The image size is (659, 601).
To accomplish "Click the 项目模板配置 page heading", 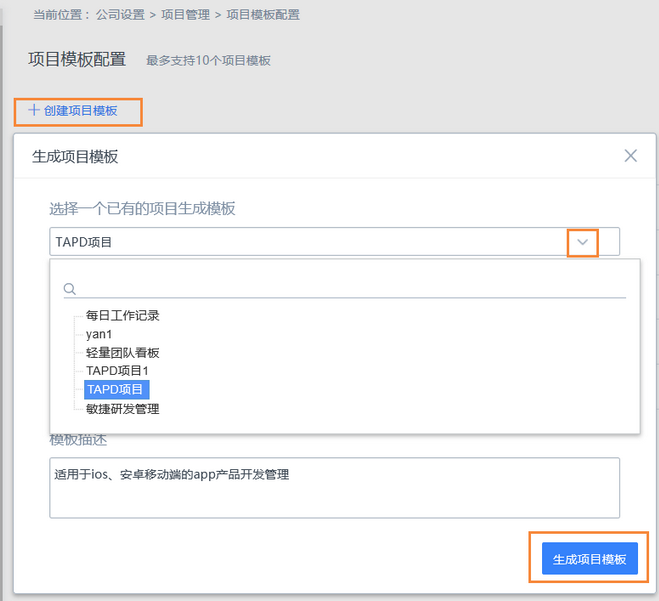I will [x=77, y=59].
